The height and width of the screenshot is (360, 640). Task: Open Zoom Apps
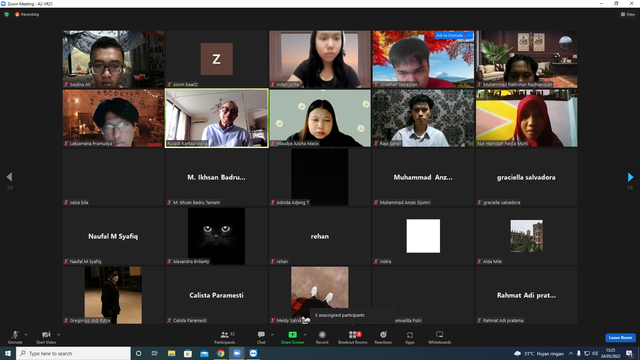410,337
